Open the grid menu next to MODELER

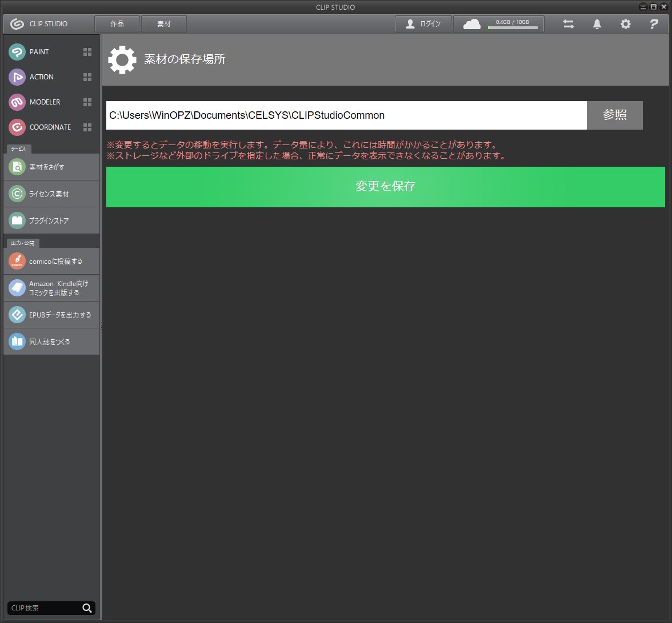[x=87, y=102]
